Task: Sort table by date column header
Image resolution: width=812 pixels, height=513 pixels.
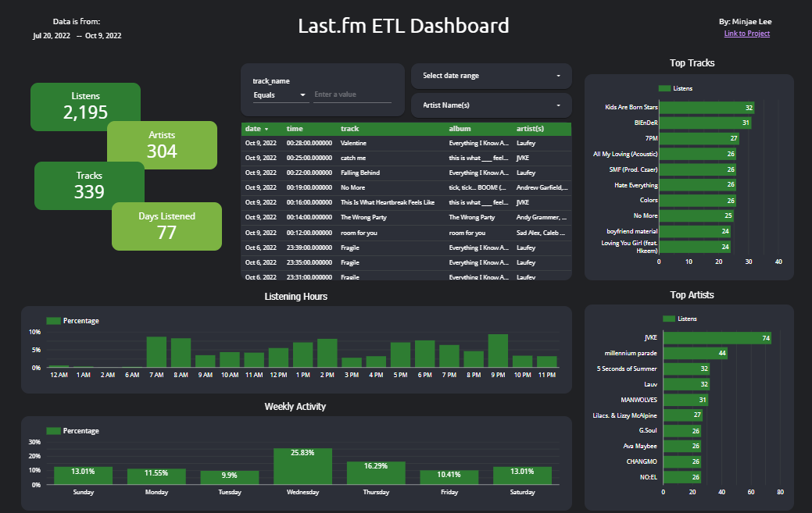Action: 253,129
